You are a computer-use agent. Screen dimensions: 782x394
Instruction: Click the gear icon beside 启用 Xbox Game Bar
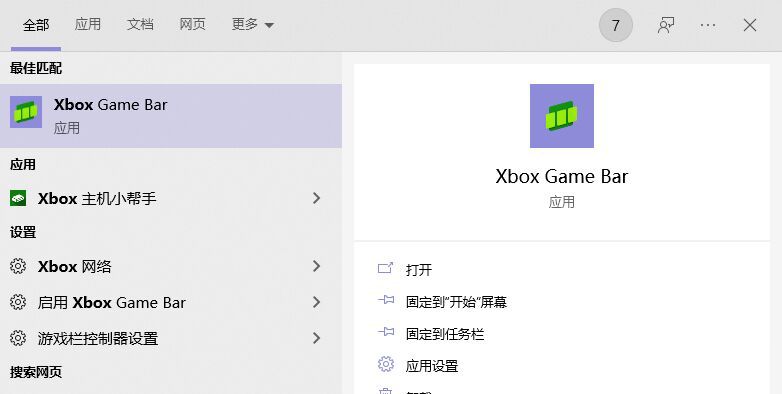point(18,302)
